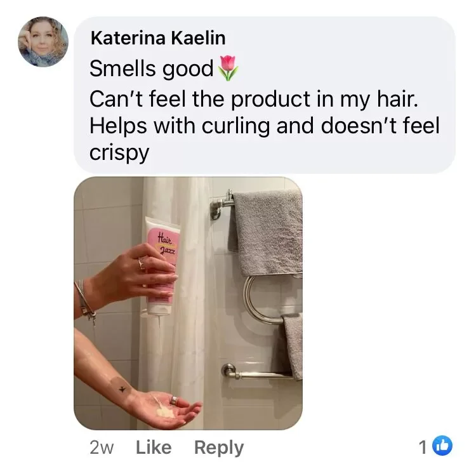This screenshot has width=476, height=476.
Task: Open the blue thumbs-up reaction icon
Action: click(x=442, y=446)
